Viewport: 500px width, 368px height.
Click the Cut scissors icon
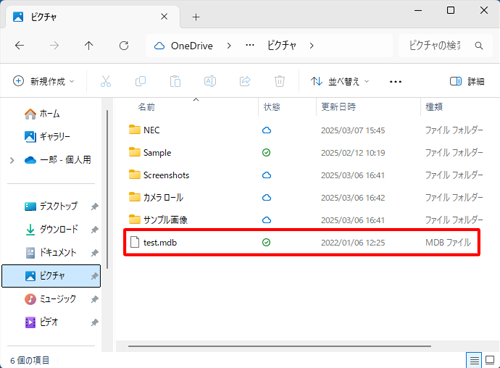106,81
